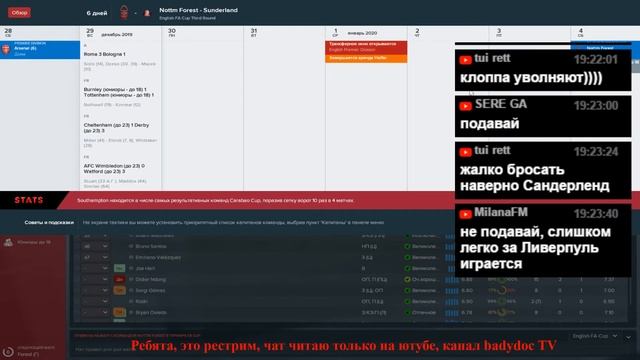The image size is (640, 360).
Task: Open the Cheltenham vs Derby under-23 result
Action: [x=116, y=128]
